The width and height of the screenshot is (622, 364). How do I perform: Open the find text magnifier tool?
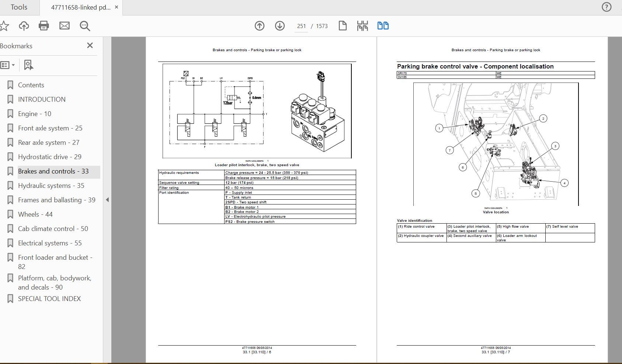click(85, 26)
